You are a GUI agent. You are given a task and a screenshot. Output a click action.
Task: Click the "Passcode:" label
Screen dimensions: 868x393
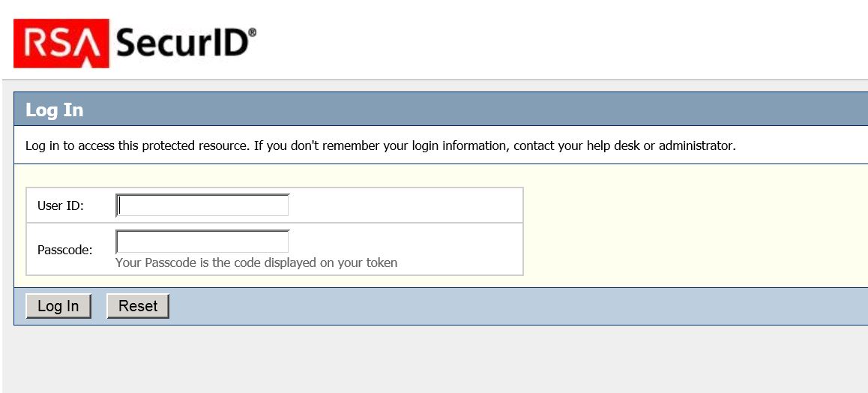tap(65, 250)
